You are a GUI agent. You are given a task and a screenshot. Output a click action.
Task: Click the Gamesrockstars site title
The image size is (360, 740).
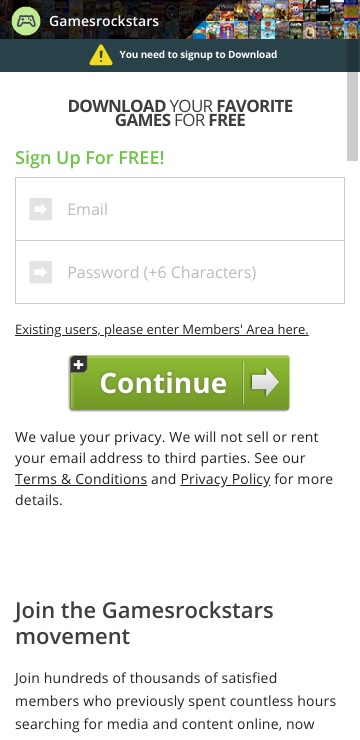[x=104, y=21]
